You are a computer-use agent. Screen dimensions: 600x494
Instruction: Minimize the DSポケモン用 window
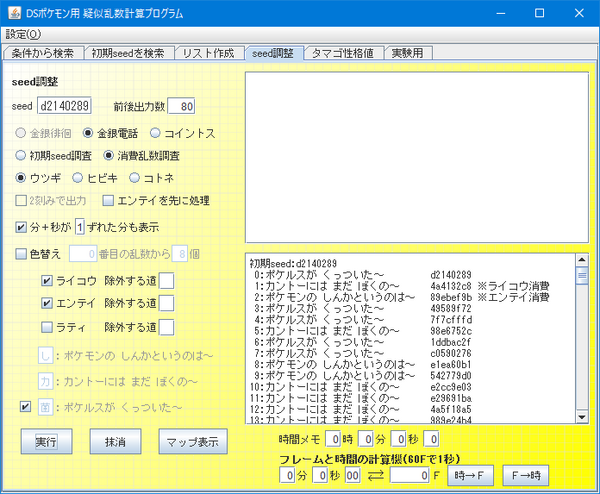(501, 13)
